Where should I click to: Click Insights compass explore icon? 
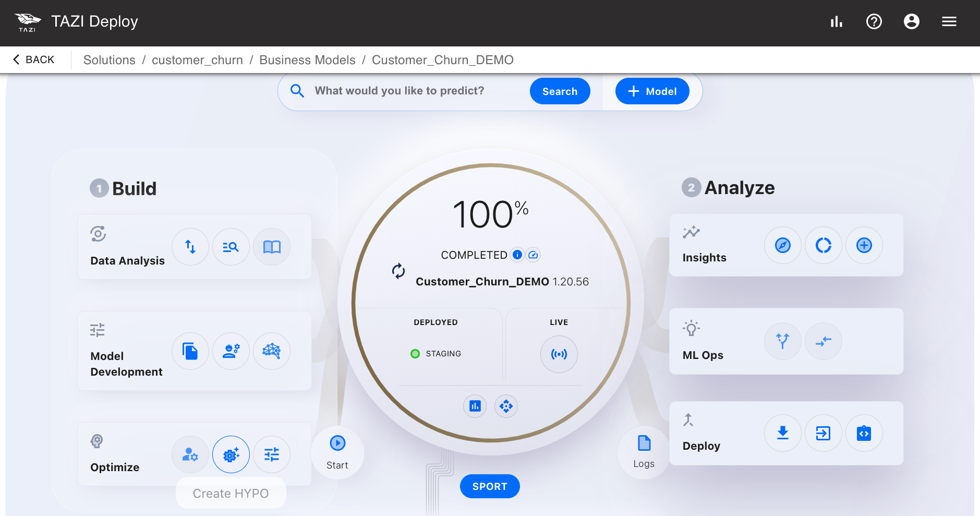pyautogui.click(x=783, y=245)
